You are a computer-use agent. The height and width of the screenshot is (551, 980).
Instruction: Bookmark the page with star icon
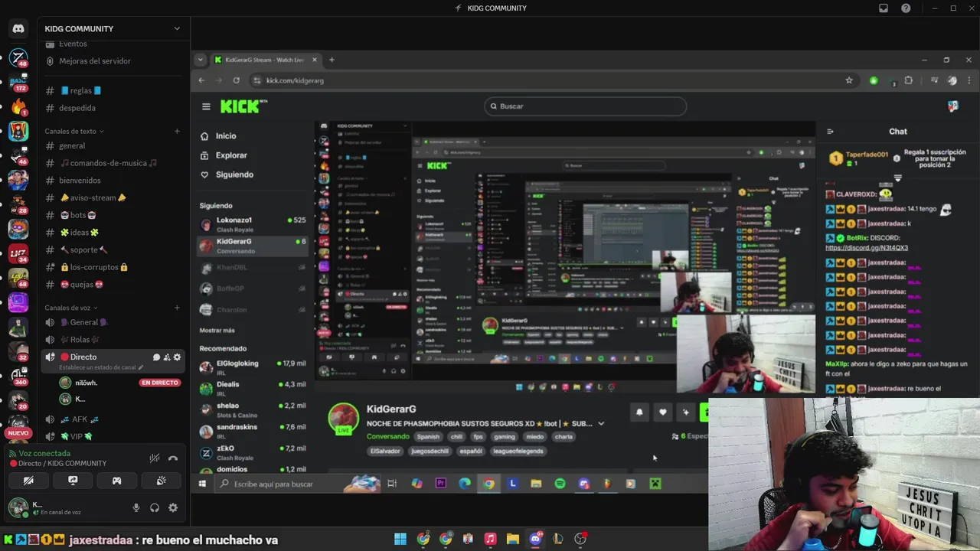(848, 80)
